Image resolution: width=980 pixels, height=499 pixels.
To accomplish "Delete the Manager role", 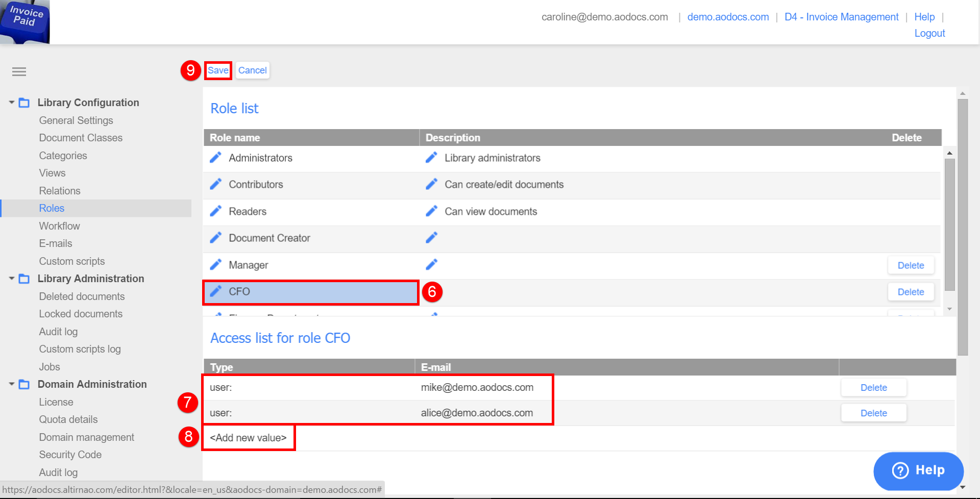I will coord(911,265).
